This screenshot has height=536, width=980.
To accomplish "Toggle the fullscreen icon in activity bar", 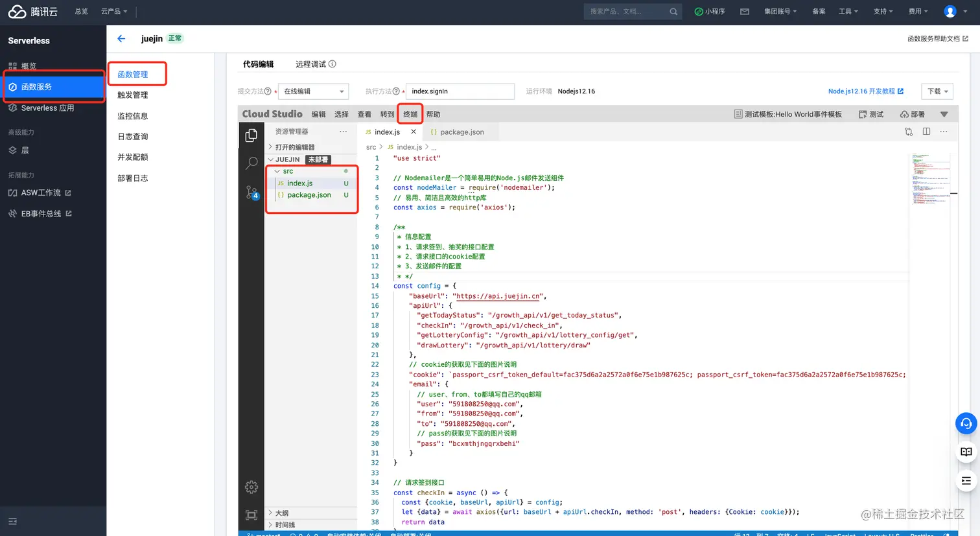I will coord(251,515).
